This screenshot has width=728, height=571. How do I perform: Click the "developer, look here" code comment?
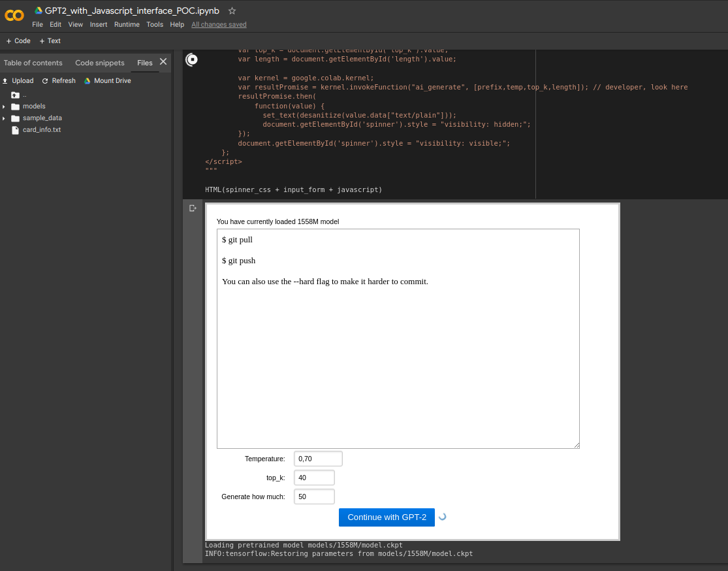pos(641,87)
